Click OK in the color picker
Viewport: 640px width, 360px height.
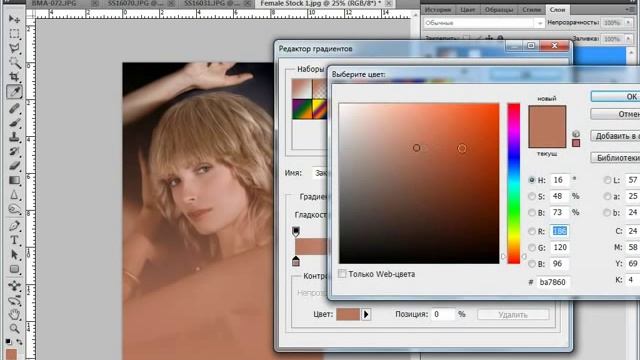click(616, 97)
